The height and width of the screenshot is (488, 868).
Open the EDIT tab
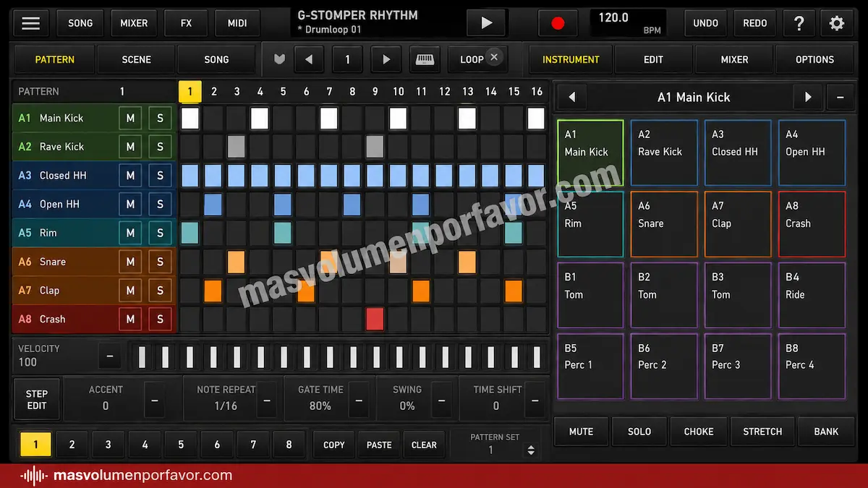point(653,59)
